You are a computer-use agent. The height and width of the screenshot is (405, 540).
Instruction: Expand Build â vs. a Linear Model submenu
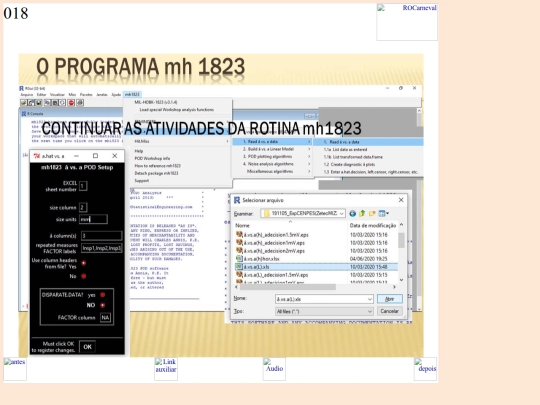tap(309, 149)
